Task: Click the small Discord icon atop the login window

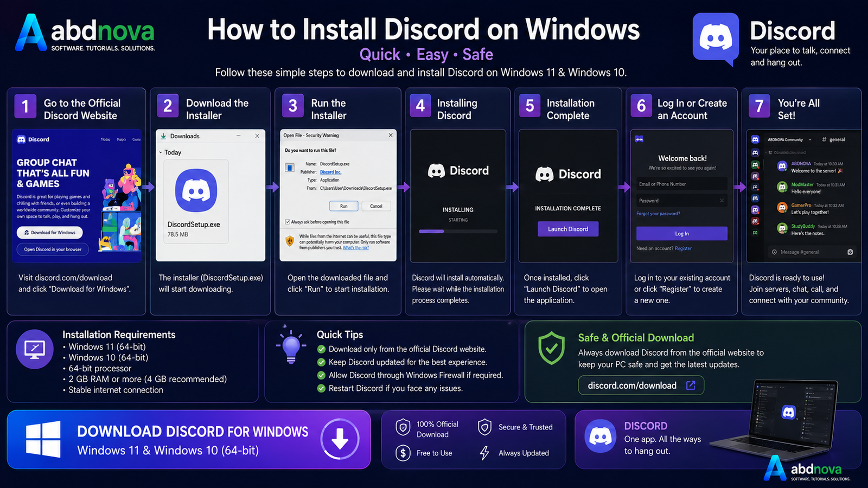Action: coord(639,139)
